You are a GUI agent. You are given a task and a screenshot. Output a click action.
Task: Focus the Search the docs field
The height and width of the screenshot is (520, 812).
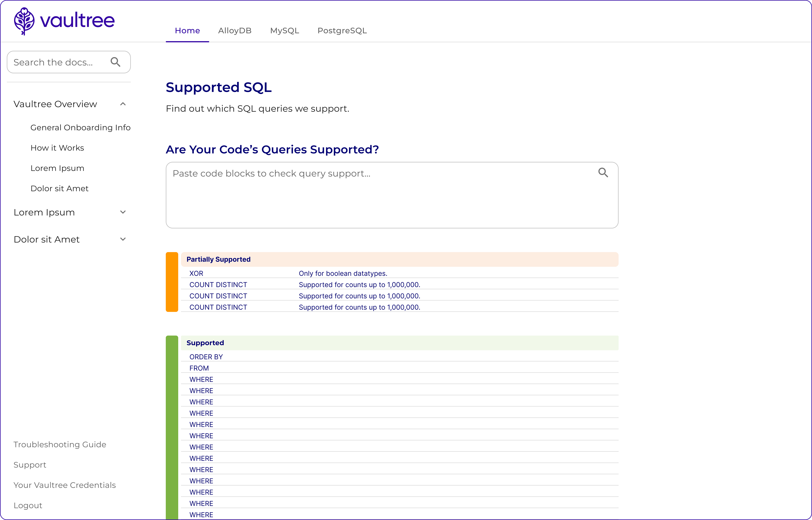69,62
